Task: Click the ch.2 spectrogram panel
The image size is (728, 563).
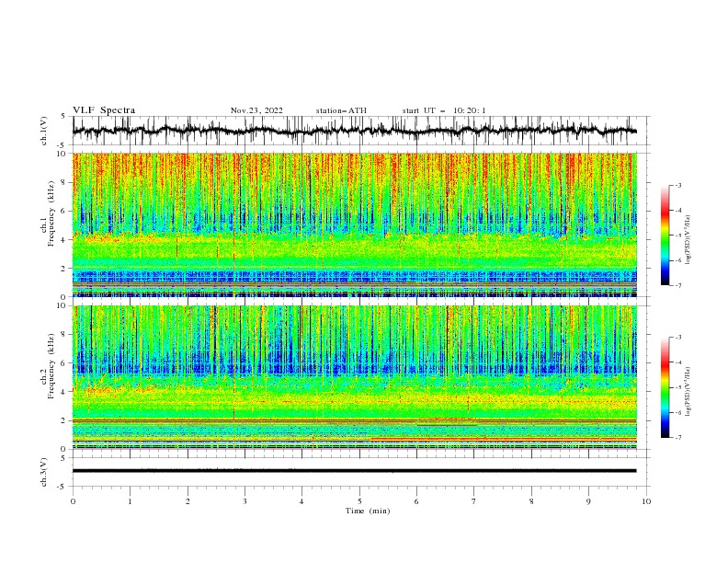Action: tap(355, 377)
